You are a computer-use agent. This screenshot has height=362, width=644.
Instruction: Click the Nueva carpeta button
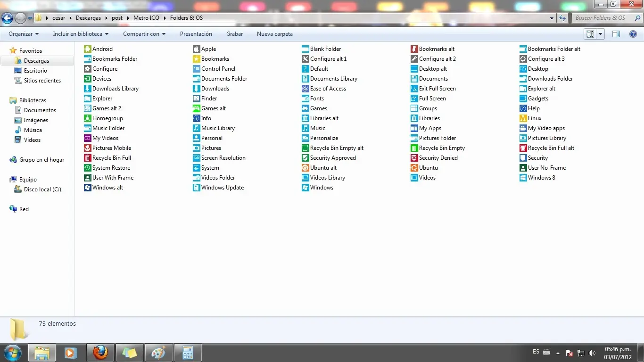coord(275,34)
